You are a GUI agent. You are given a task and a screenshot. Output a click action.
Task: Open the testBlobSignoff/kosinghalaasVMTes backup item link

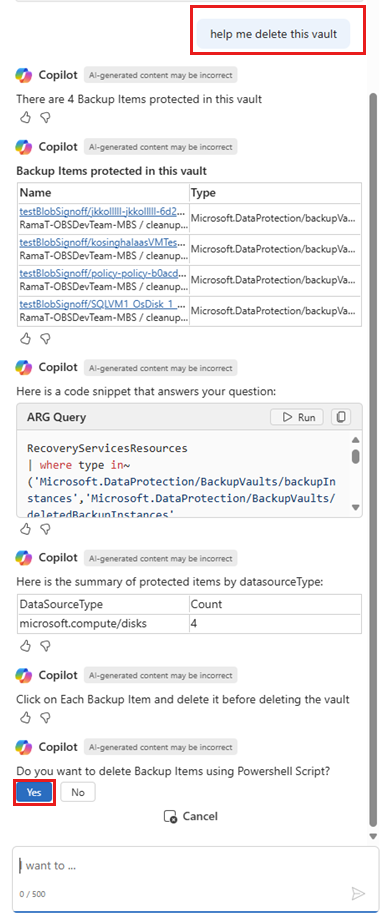pyautogui.click(x=103, y=242)
